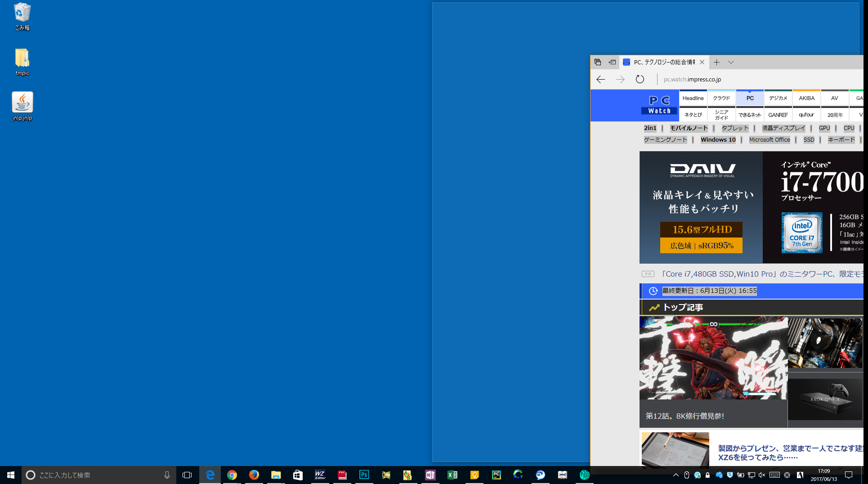The image size is (868, 484).
Task: Launch PyCharm from the taskbar
Action: click(496, 475)
